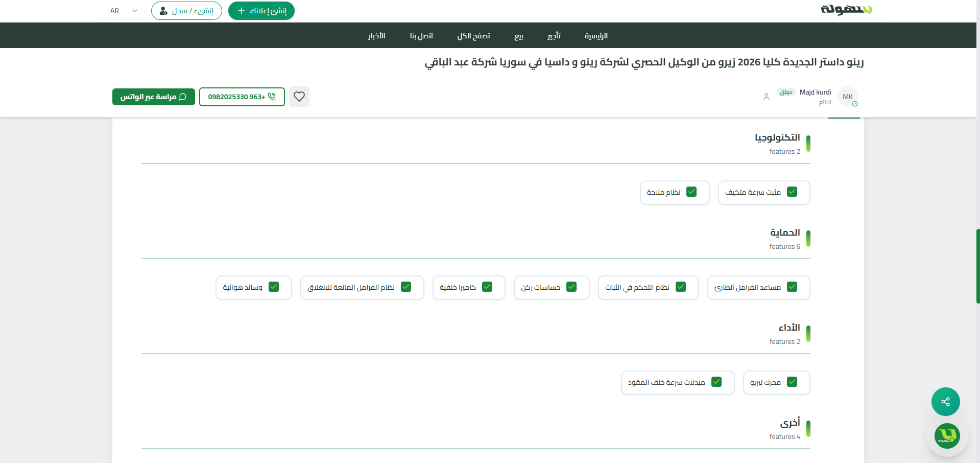This screenshot has width=980, height=463.
Task: Click the plus icon on إنشئ إعلانك button
Action: coord(240,11)
